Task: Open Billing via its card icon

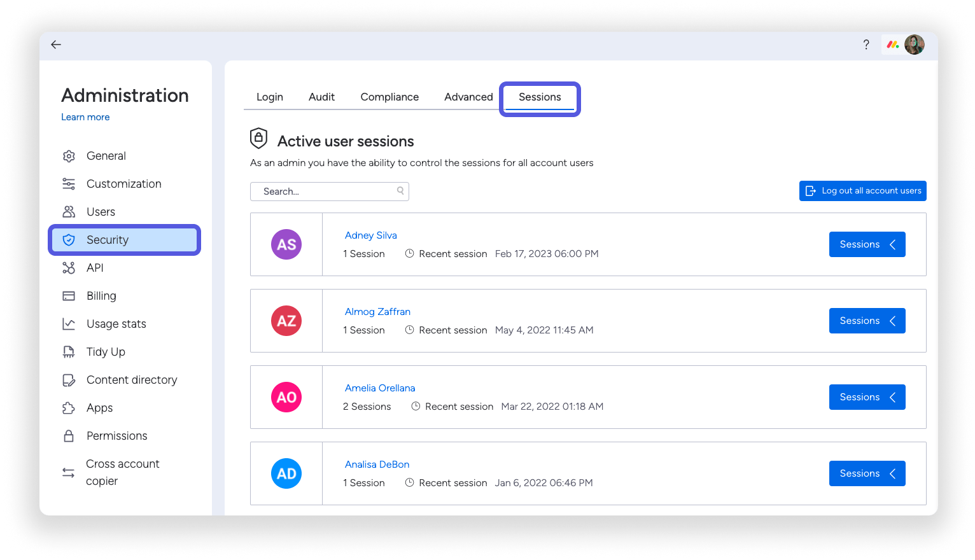Action: click(69, 295)
